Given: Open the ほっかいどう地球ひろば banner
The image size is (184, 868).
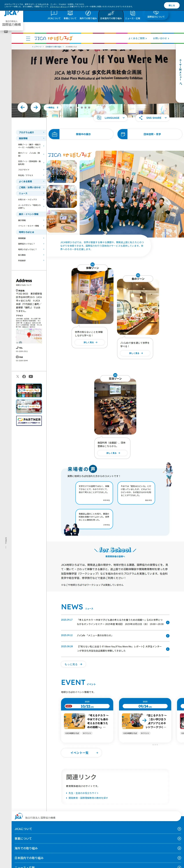Looking at the screenshot, I should [x=29, y=407].
